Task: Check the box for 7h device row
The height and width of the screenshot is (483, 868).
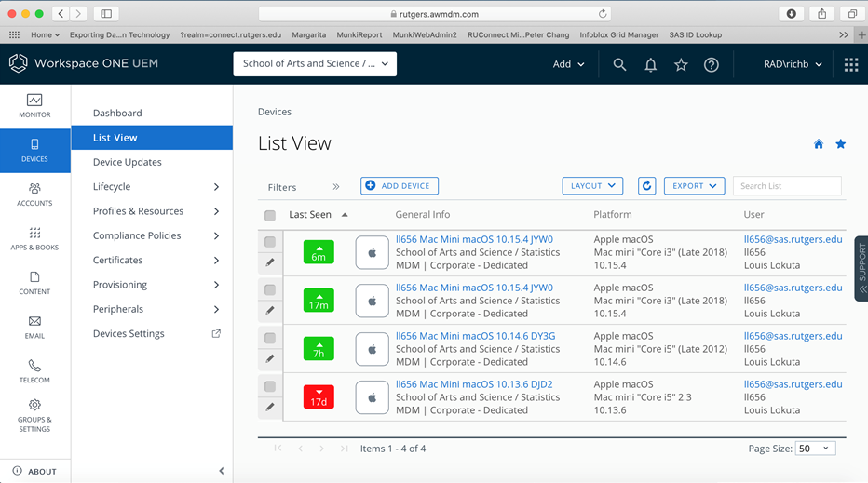Action: coord(269,338)
